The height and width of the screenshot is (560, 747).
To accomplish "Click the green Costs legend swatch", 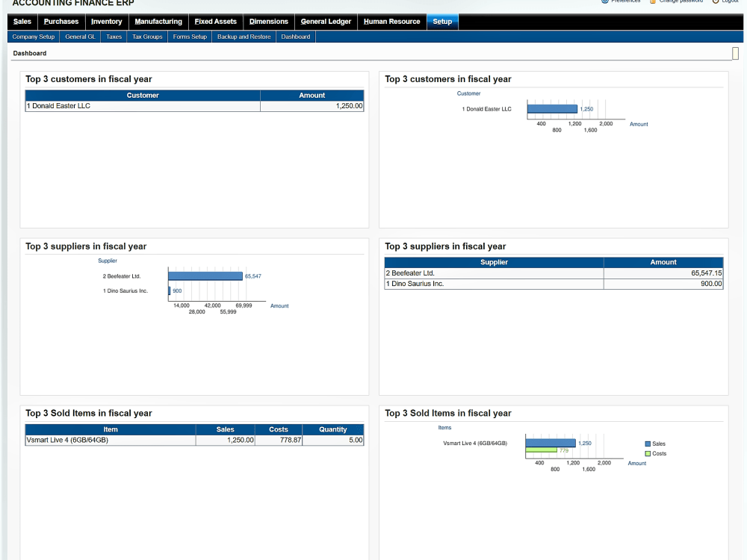I will 648,454.
